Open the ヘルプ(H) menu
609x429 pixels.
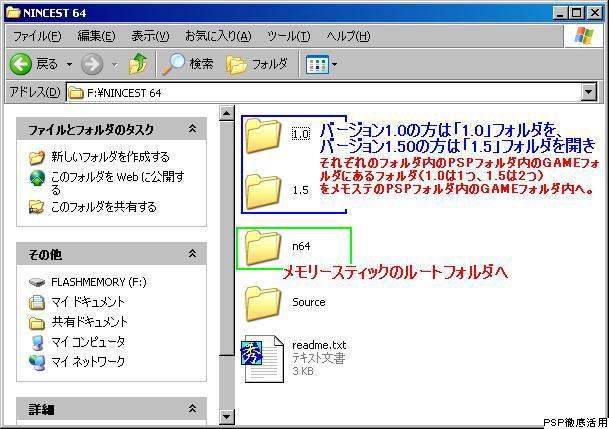348,36
